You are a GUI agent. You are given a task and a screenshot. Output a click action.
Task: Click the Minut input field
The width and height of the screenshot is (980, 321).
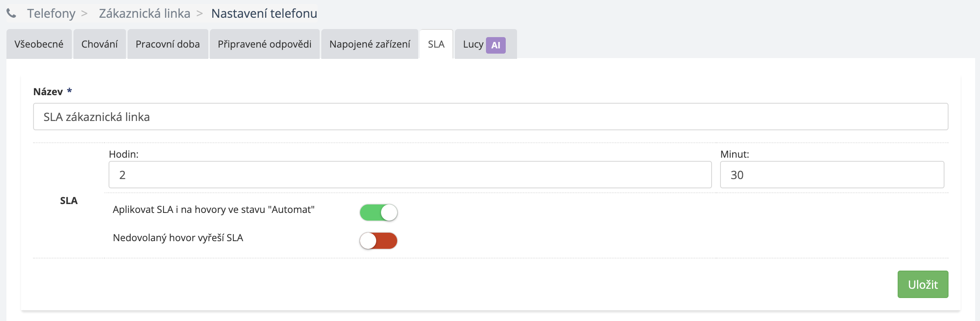[831, 175]
